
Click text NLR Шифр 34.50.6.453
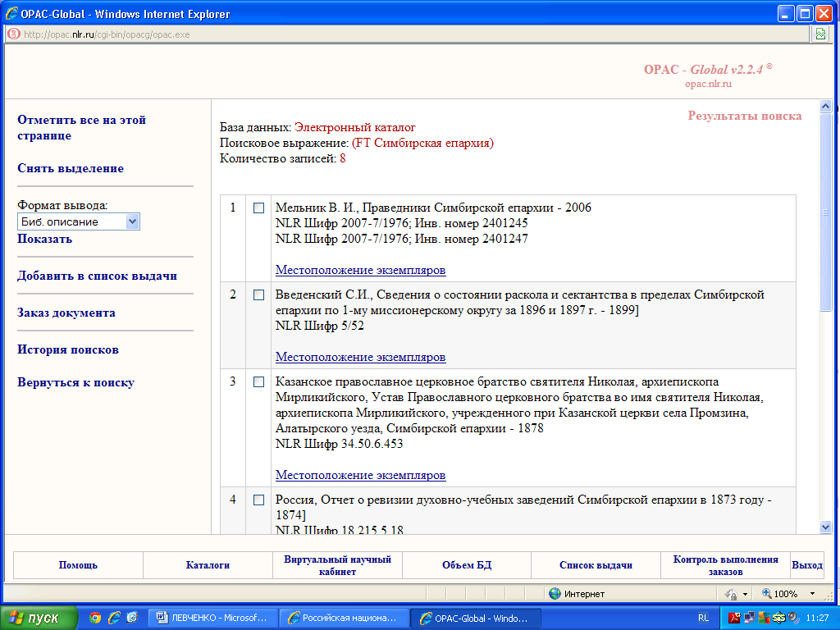coord(339,444)
